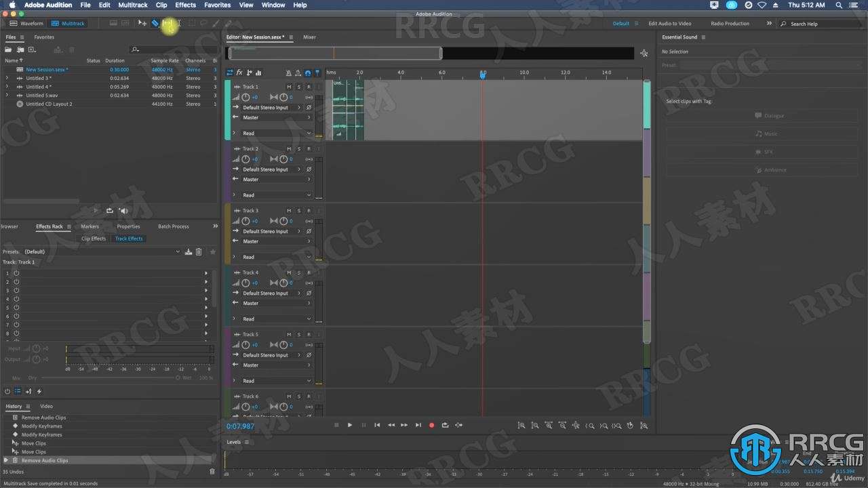868x488 pixels.
Task: Select Radio Production workspace
Action: point(730,23)
